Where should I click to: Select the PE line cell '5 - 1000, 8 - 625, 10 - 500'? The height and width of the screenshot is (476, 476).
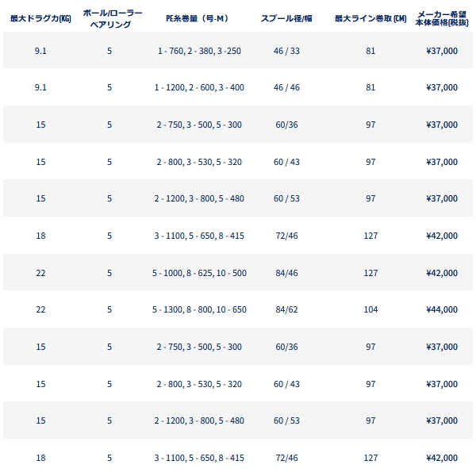tap(198, 273)
